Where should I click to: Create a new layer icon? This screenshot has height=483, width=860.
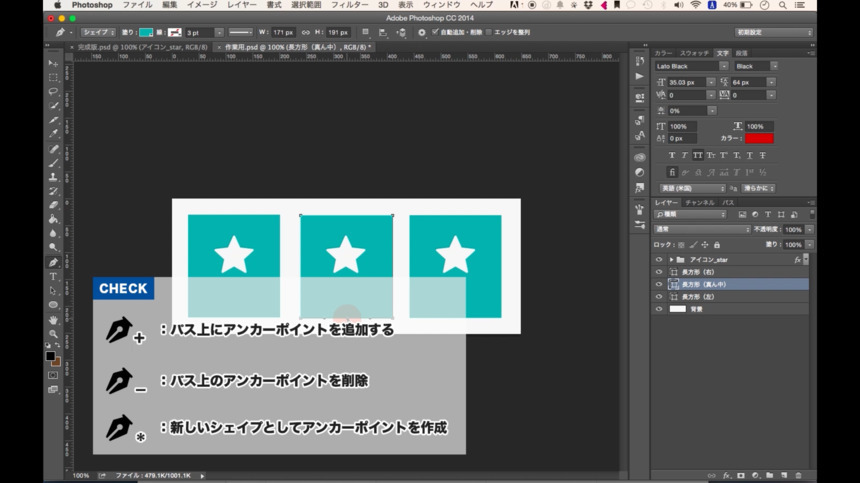pyautogui.click(x=784, y=475)
